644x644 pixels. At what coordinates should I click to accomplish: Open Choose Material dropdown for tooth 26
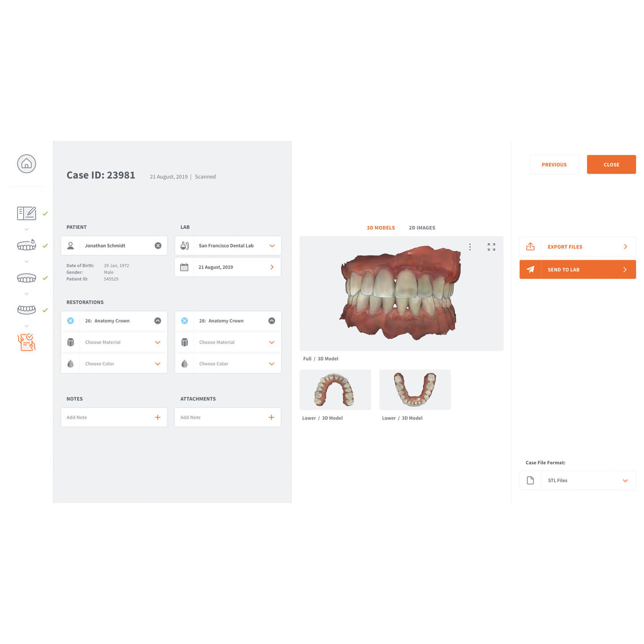[114, 342]
